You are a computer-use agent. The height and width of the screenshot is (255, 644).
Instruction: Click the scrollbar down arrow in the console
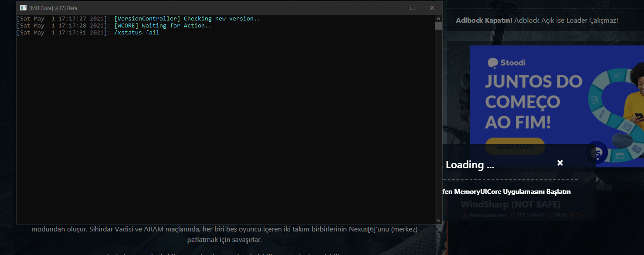point(438,221)
